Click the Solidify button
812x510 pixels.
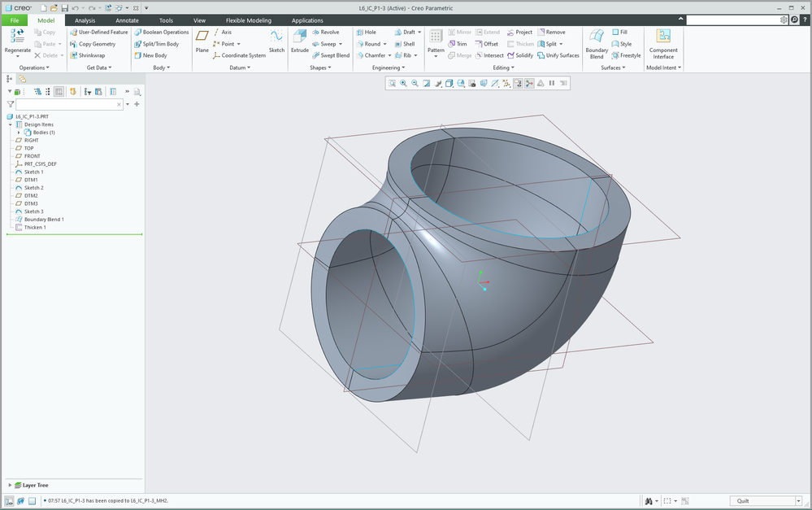(x=519, y=55)
